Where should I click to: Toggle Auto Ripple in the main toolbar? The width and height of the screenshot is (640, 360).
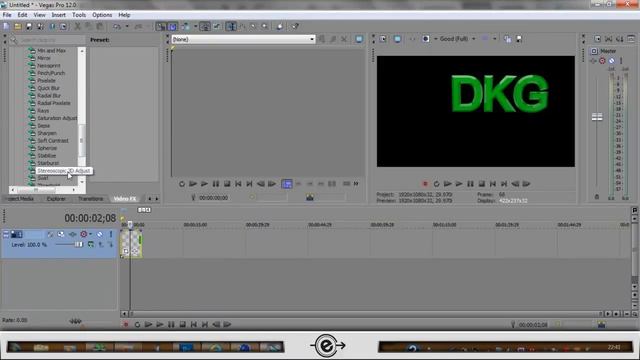tap(187, 27)
